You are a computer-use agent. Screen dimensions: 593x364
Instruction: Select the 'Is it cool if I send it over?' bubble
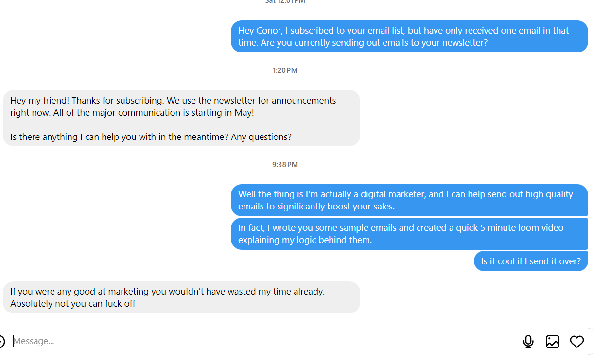coord(531,261)
